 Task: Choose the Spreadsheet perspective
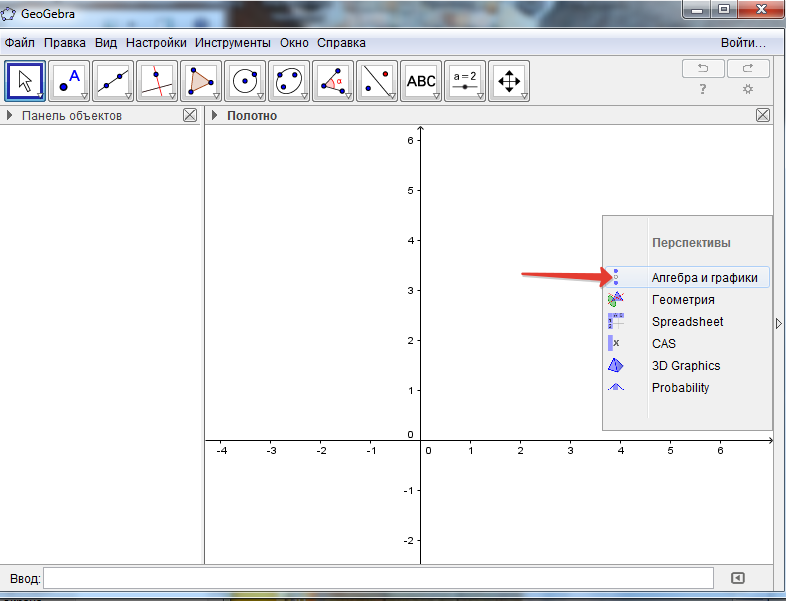point(687,321)
